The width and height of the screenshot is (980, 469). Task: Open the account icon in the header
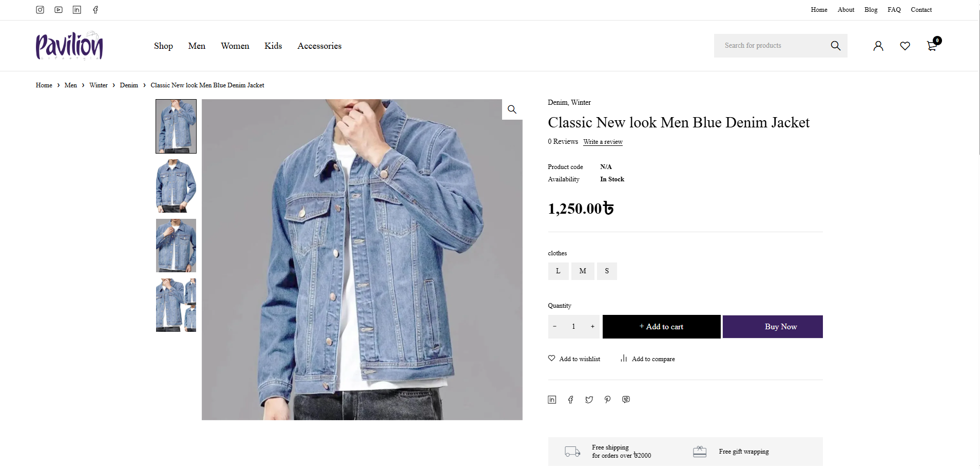878,46
